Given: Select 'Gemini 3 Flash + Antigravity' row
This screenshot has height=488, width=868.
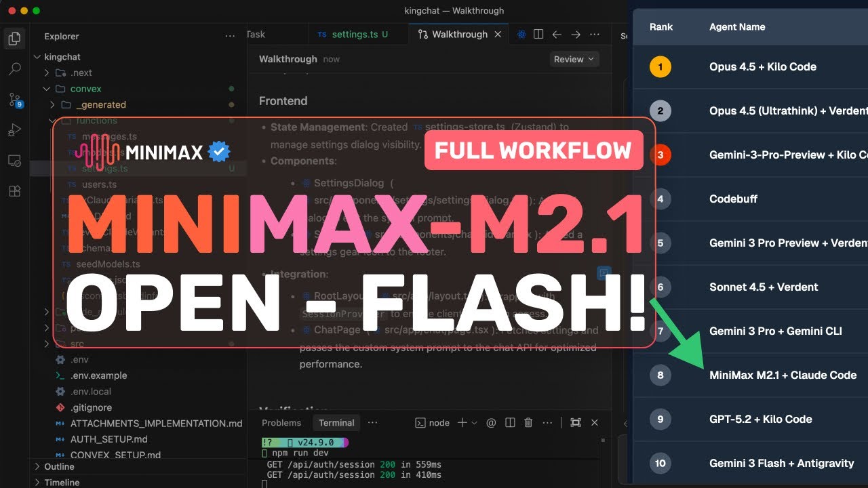Looking at the screenshot, I should [x=750, y=464].
